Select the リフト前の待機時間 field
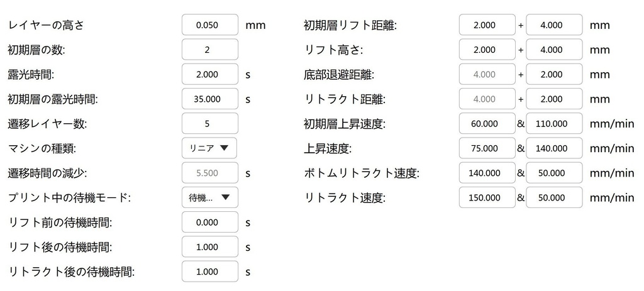The width and height of the screenshot is (644, 291). point(209,222)
